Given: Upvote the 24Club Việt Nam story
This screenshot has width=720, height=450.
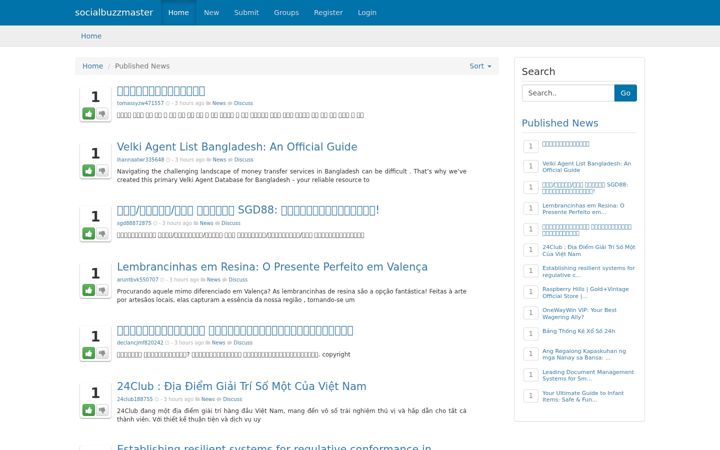Looking at the screenshot, I should click(89, 410).
